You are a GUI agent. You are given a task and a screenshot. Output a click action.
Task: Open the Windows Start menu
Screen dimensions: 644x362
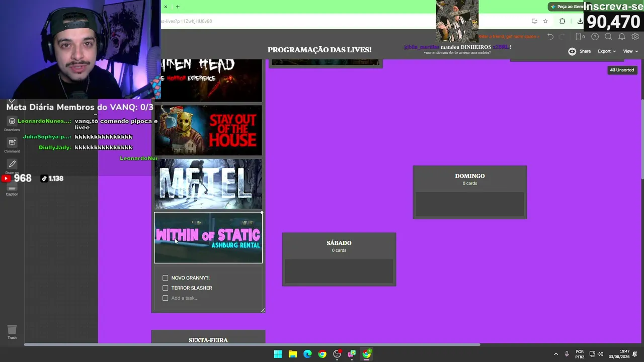[278, 354]
